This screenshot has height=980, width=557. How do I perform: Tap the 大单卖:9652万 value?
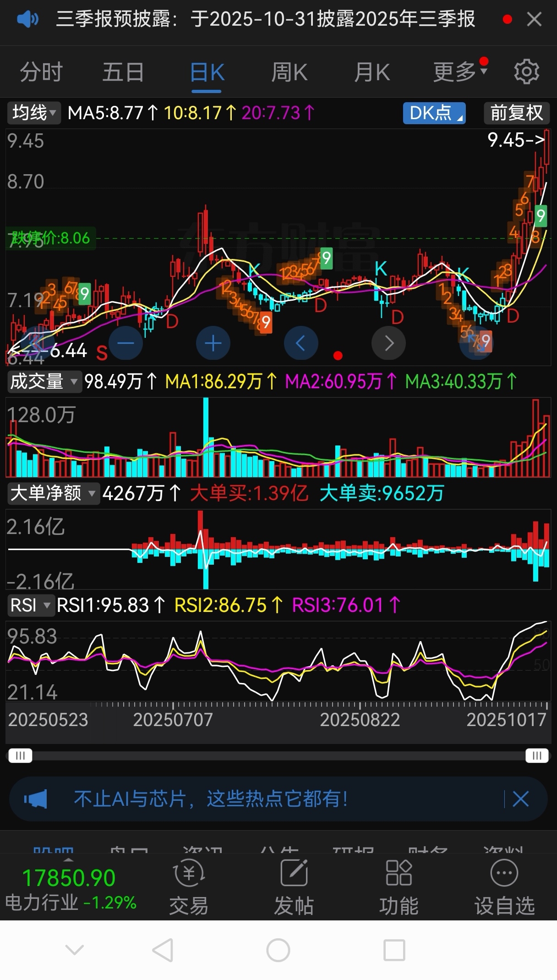click(382, 493)
